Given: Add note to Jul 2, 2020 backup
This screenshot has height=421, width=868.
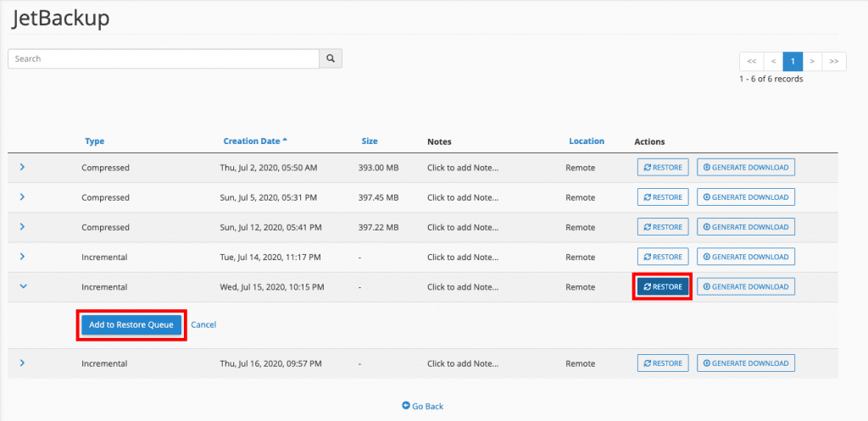Looking at the screenshot, I should (x=463, y=168).
